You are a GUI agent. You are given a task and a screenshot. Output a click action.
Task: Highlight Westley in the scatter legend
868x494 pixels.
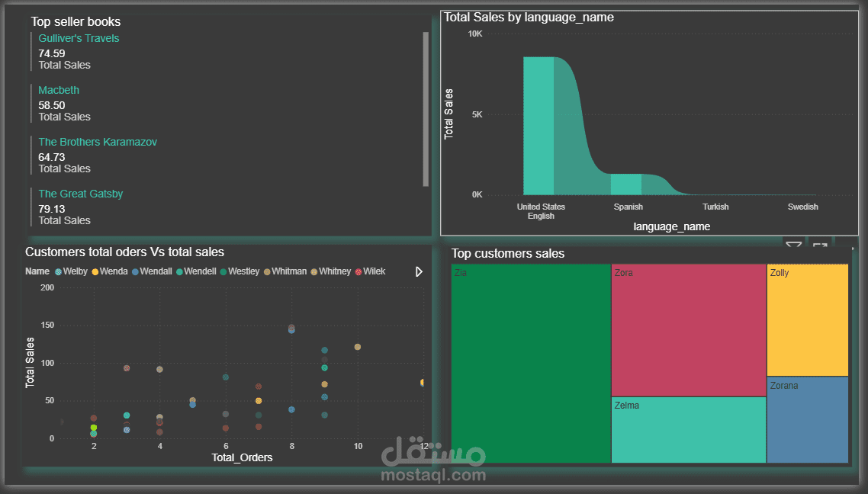(x=240, y=271)
